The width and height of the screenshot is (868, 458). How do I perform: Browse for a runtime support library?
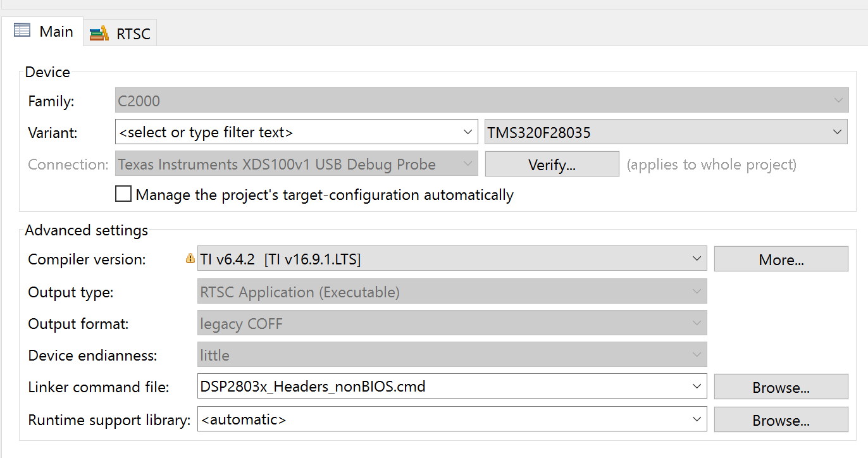coord(781,420)
